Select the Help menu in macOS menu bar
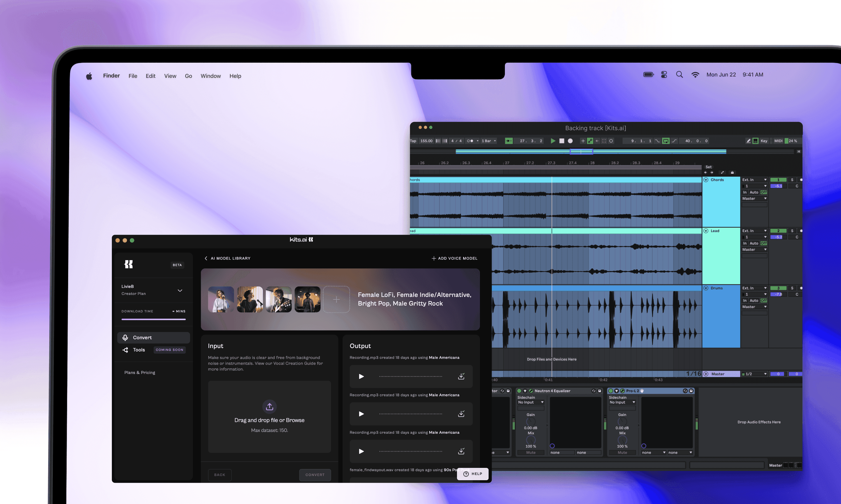841x504 pixels. 235,76
